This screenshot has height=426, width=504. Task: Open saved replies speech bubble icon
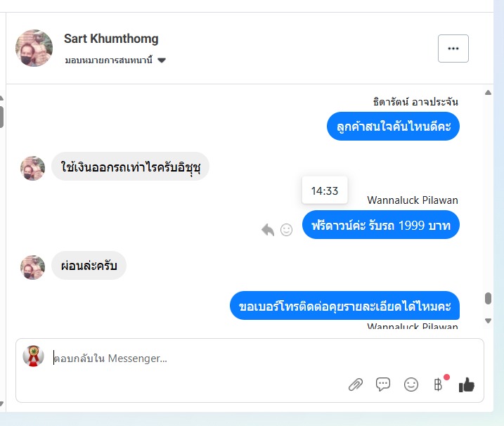pyautogui.click(x=383, y=385)
